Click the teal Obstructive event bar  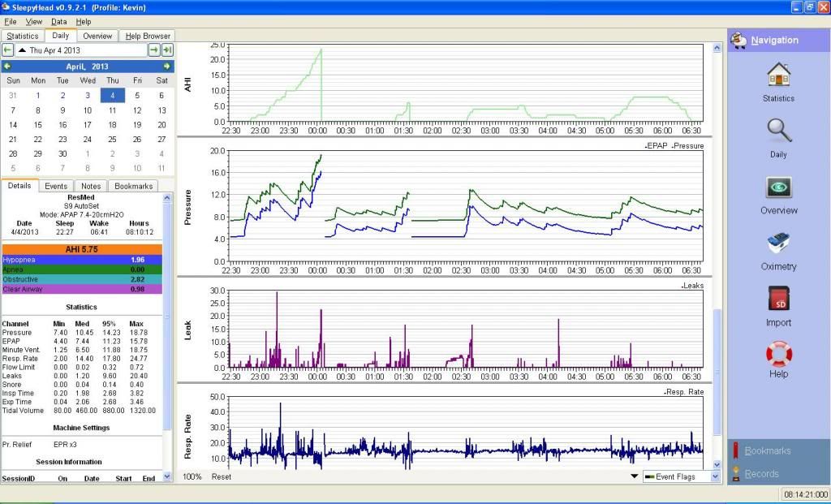point(82,279)
